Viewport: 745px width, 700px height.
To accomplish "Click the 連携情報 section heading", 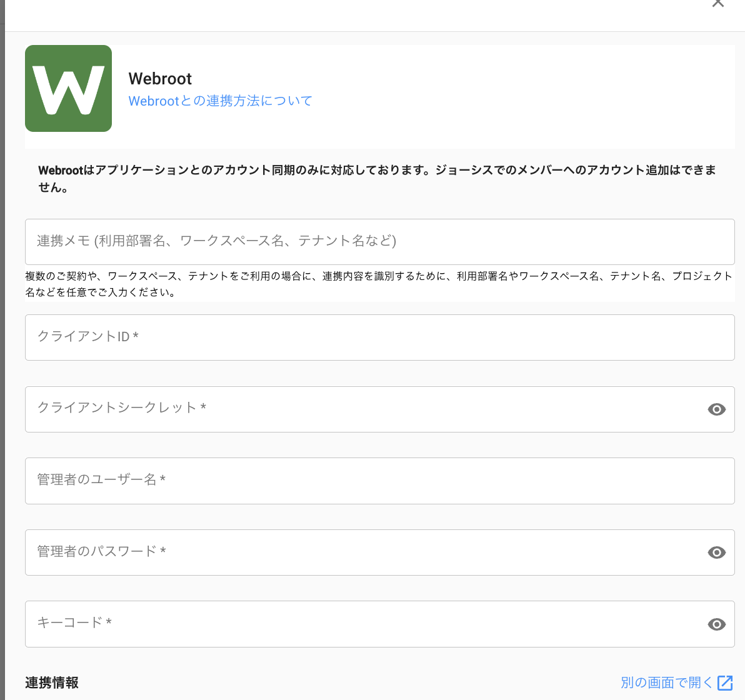I will 52,682.
